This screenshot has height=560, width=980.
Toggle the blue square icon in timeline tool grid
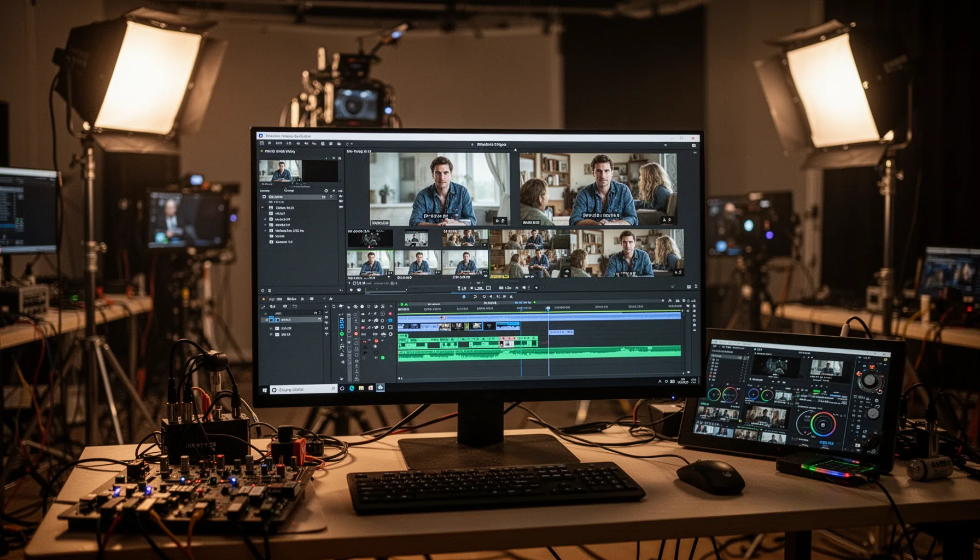(390, 320)
